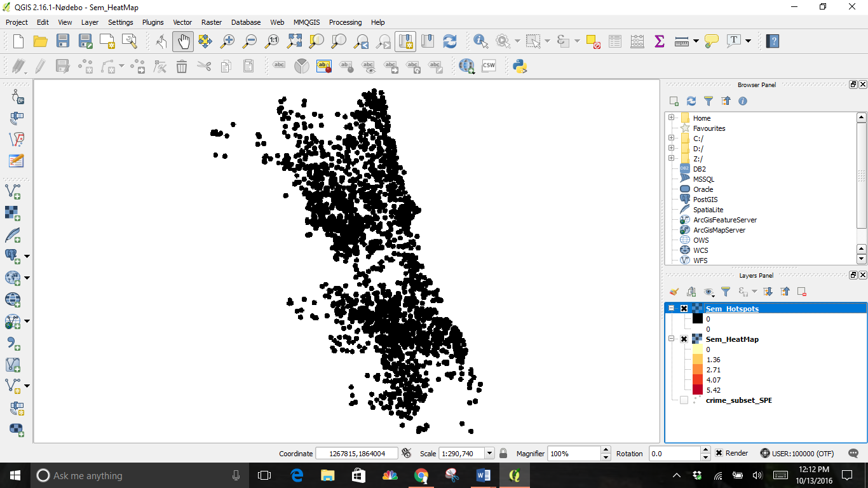868x488 pixels.
Task: Click the Identify Features tool
Action: point(480,41)
